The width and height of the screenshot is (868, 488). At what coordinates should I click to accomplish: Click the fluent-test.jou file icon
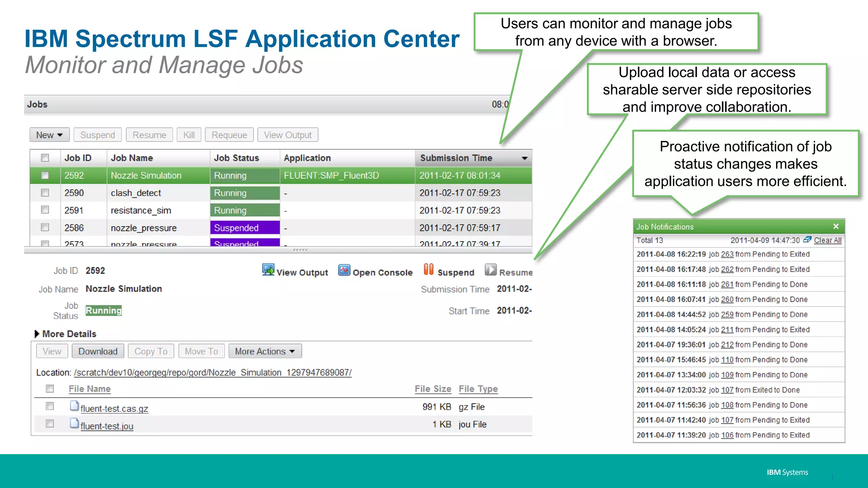point(74,424)
